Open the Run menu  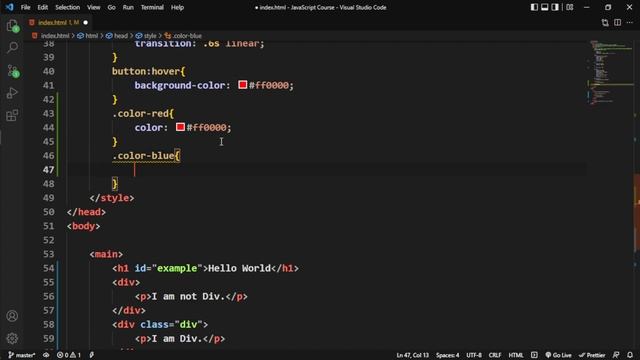pyautogui.click(x=128, y=7)
